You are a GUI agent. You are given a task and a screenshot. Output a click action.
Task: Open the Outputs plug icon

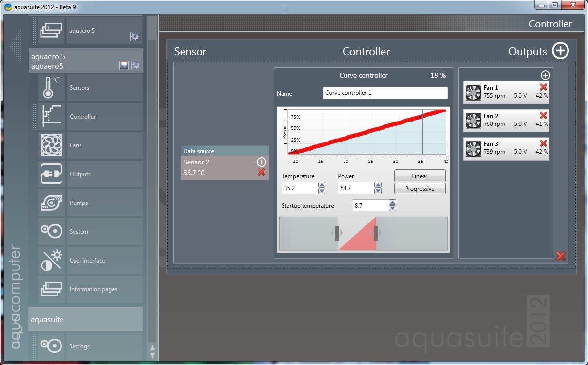[51, 174]
